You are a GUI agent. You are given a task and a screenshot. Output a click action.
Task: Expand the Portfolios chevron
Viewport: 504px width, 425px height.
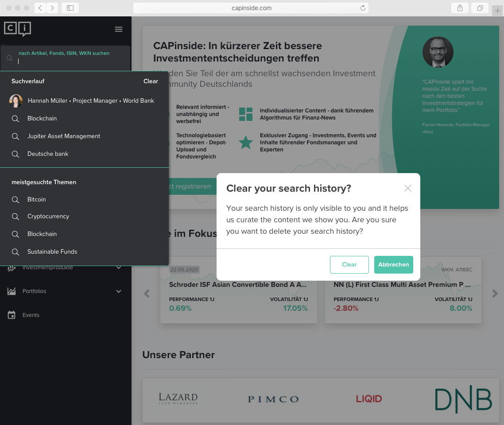point(119,291)
